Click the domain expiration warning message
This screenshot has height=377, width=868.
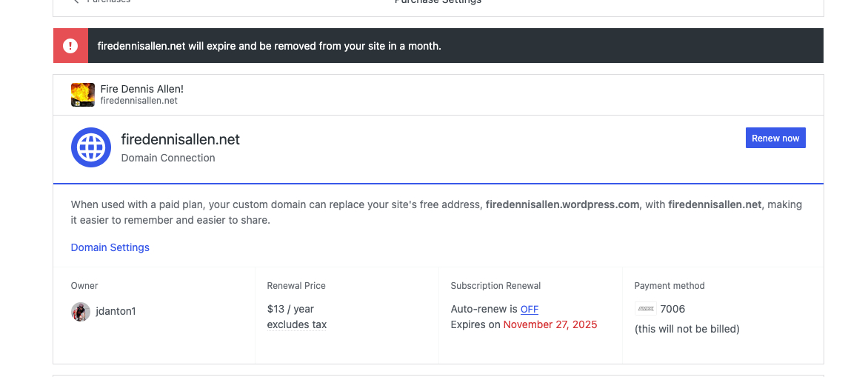(x=269, y=46)
